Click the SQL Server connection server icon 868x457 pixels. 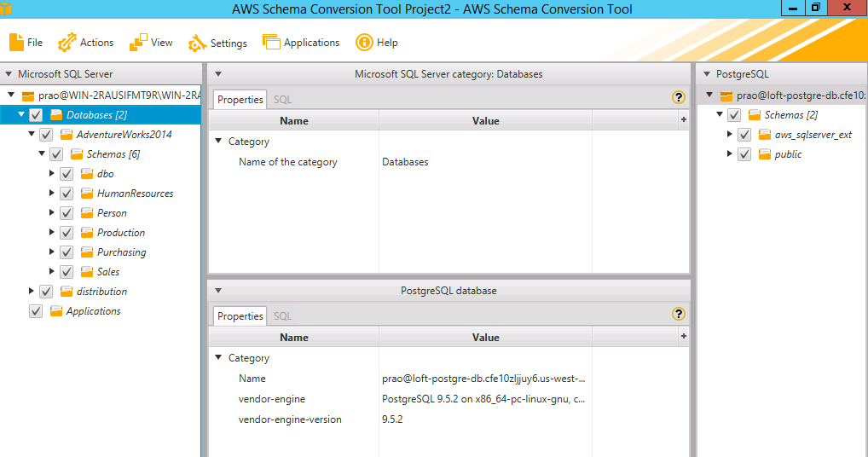27,95
